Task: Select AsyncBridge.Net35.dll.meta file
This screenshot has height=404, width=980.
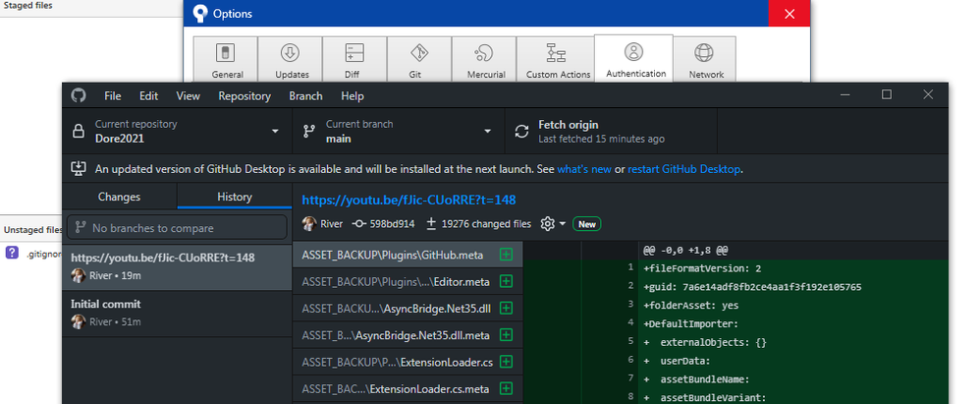Action: click(408, 335)
